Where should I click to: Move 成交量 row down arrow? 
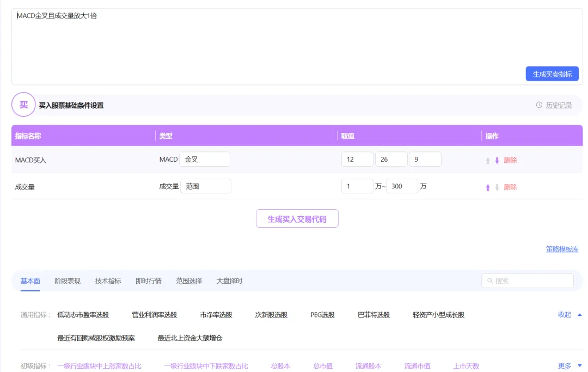497,187
